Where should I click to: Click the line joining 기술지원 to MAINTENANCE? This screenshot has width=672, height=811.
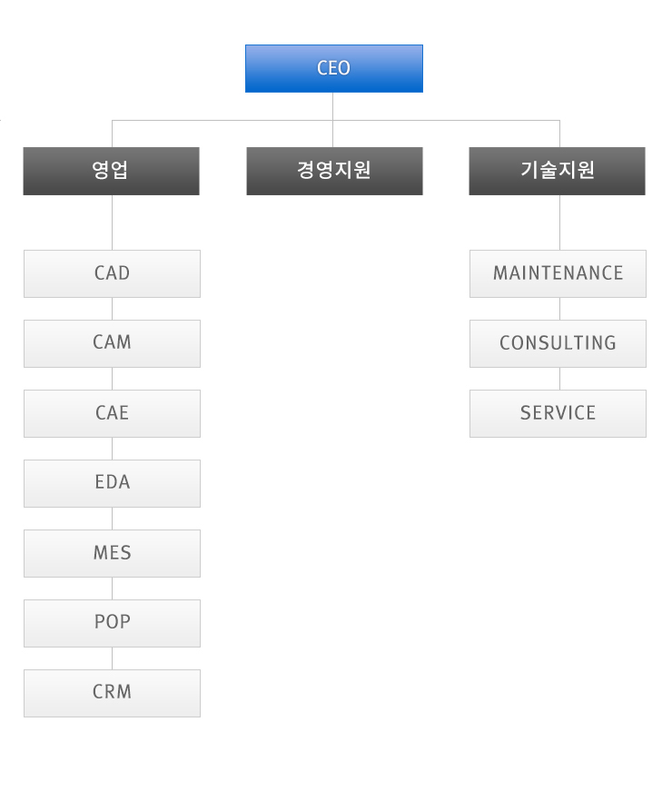click(559, 223)
